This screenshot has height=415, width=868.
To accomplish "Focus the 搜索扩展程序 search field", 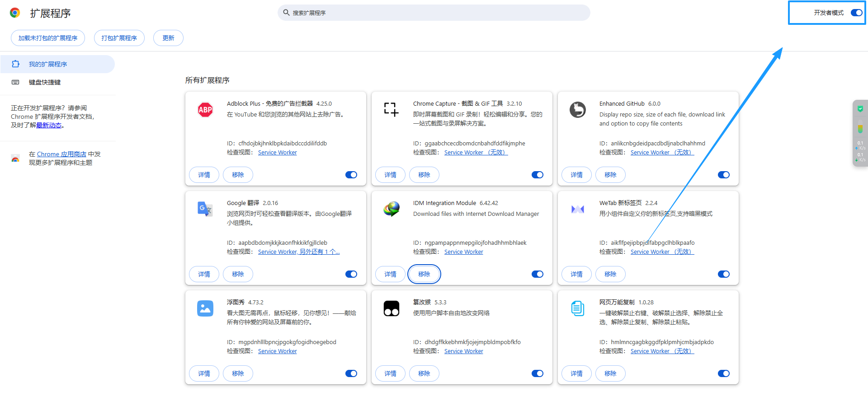I will click(434, 13).
